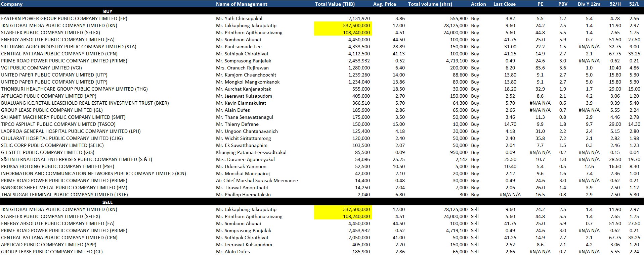The height and width of the screenshot is (255, 644).
Task: Click the PBV column header
Action: point(563,4)
